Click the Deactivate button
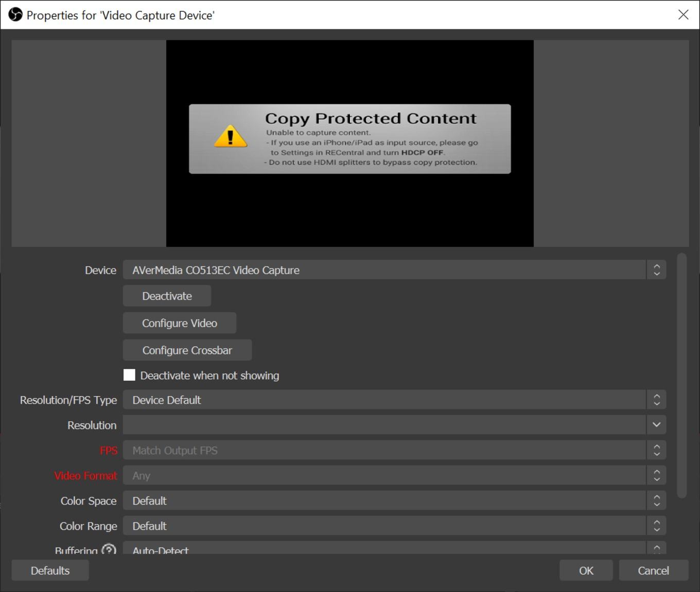 click(x=167, y=296)
